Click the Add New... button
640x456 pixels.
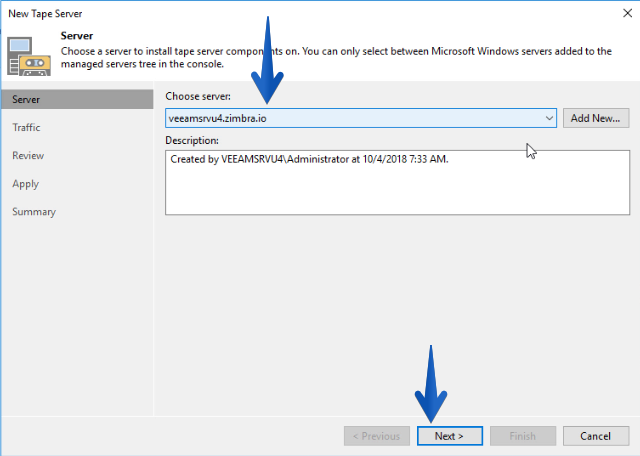pos(596,118)
